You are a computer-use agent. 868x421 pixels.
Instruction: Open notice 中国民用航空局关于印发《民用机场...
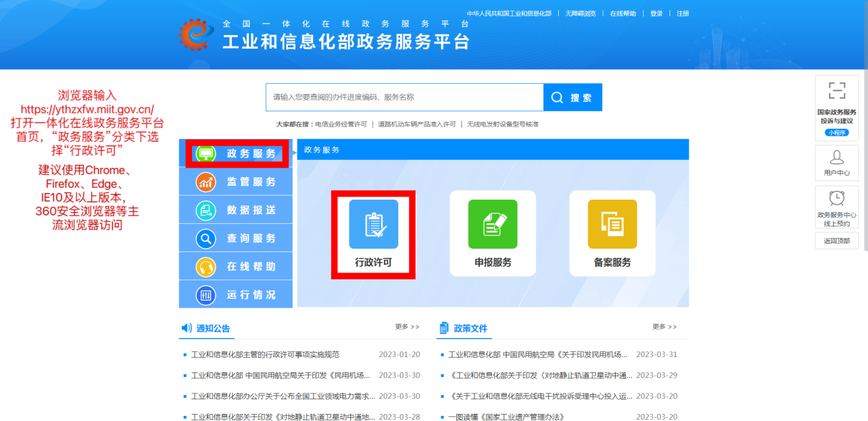(281, 376)
